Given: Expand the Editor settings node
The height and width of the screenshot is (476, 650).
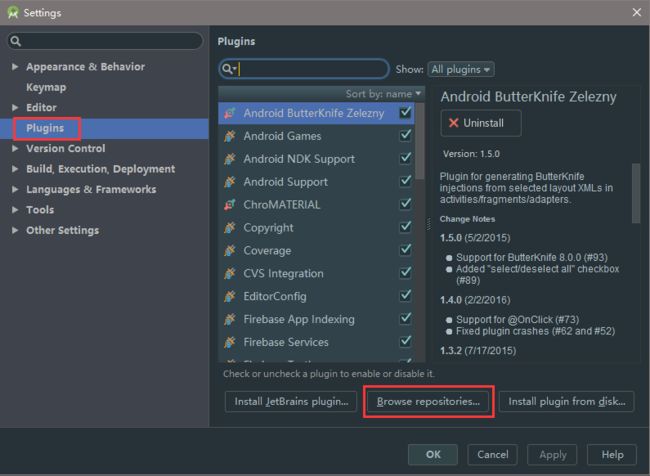Looking at the screenshot, I should pyautogui.click(x=15, y=107).
